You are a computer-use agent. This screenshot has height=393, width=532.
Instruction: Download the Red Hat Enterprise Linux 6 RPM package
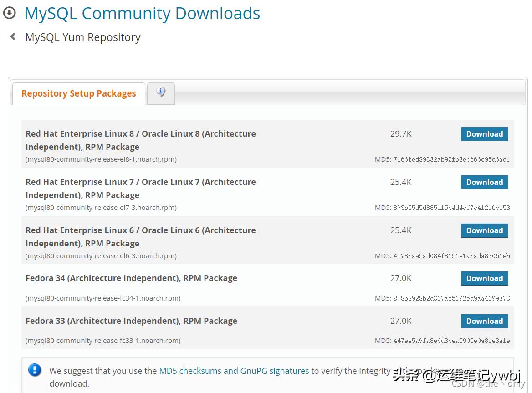click(484, 230)
